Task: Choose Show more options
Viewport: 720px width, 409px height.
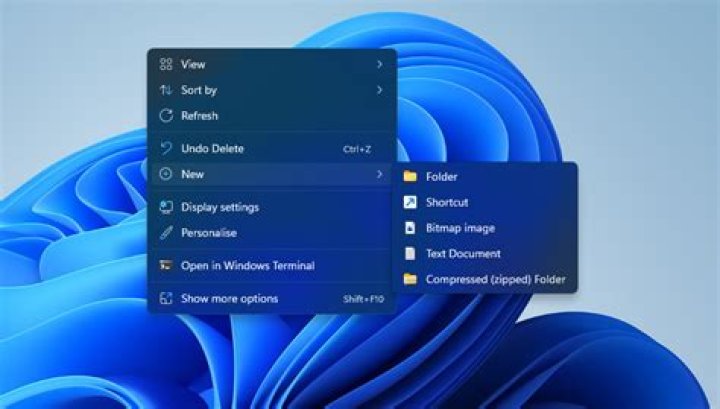Action: click(x=272, y=298)
